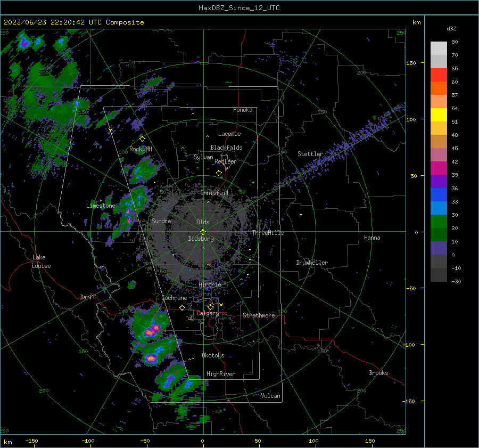The height and width of the screenshot is (448, 479).
Task: Click the Lake Louise label
Action: tap(41, 262)
